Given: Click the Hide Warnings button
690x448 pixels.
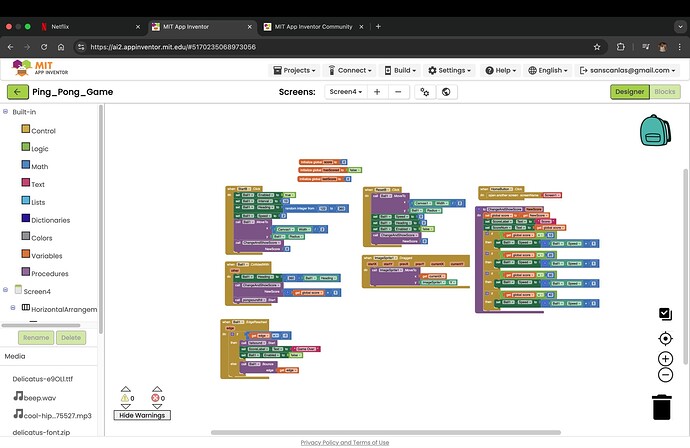Looking at the screenshot, I should pos(141,415).
